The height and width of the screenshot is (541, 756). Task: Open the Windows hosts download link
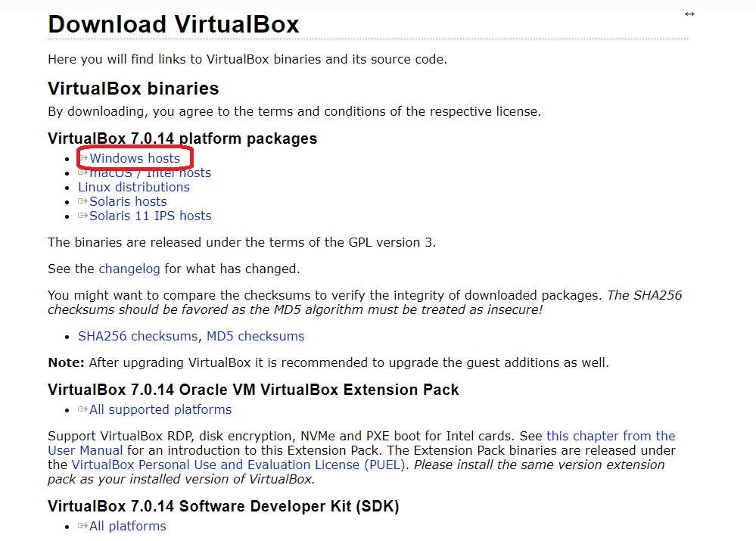point(135,158)
